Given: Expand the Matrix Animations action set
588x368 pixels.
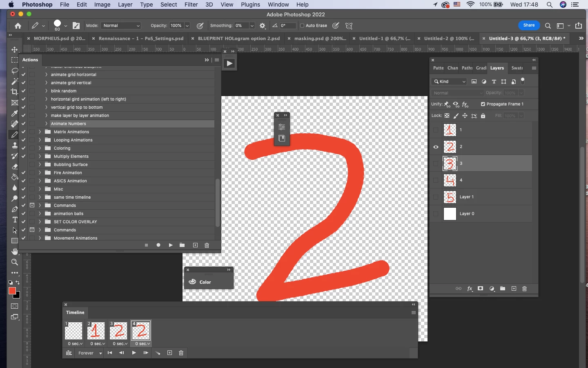Looking at the screenshot, I should [40, 132].
